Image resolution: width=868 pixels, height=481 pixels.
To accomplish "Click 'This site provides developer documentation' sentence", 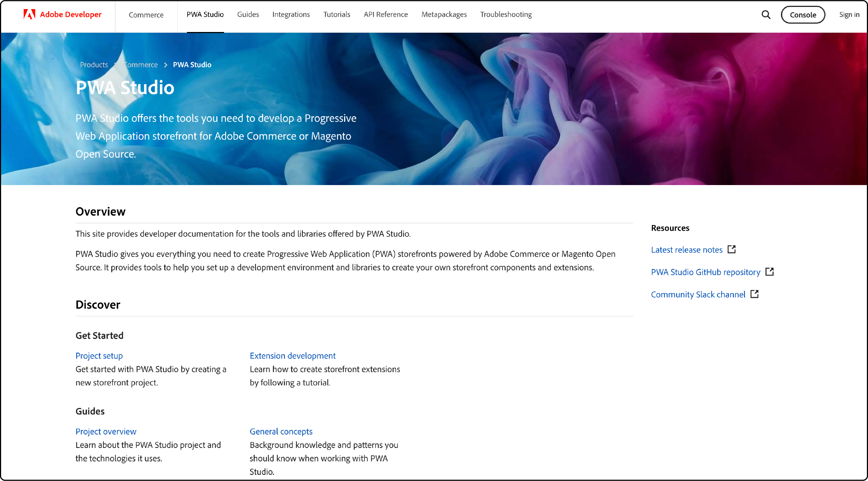I will point(243,234).
